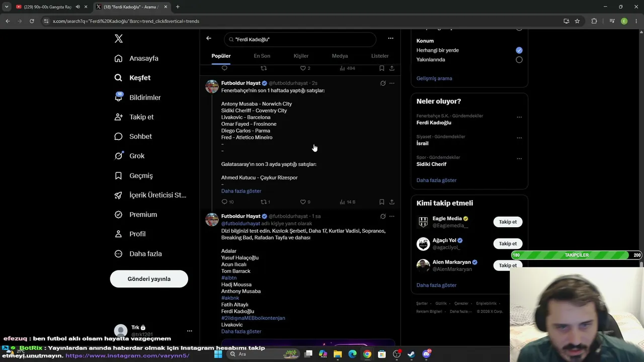This screenshot has height=362, width=644.
Task: Follow Ağaçlı Yol
Action: 508,243
